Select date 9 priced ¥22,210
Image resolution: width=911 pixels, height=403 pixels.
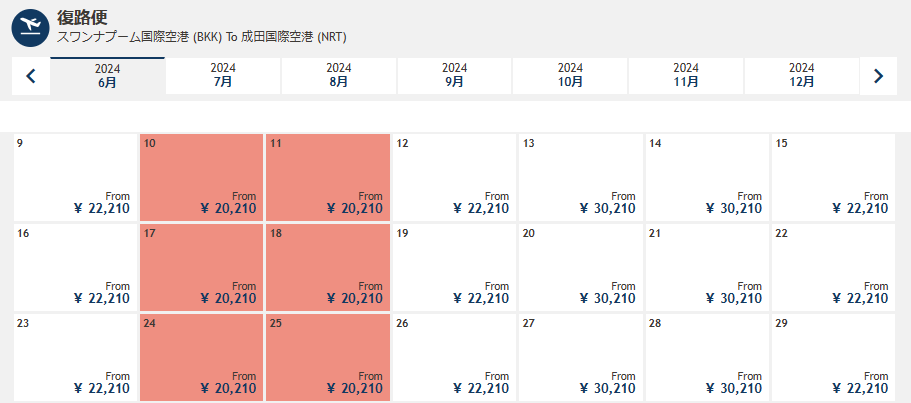pyautogui.click(x=76, y=178)
